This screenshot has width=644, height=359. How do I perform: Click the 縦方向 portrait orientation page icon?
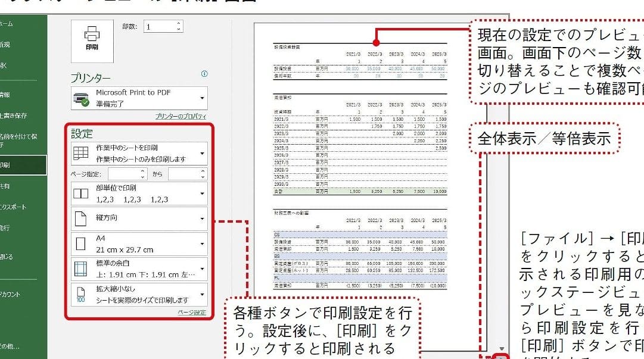coord(80,218)
